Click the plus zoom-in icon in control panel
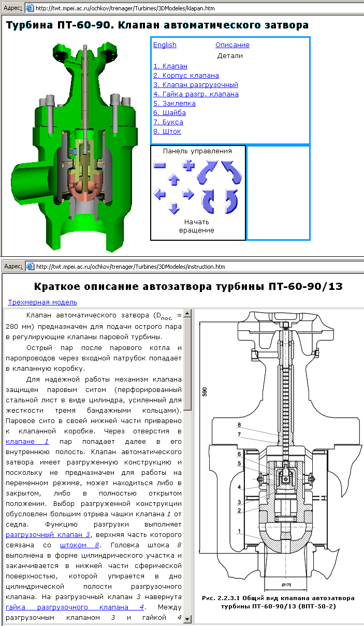 coord(188,166)
